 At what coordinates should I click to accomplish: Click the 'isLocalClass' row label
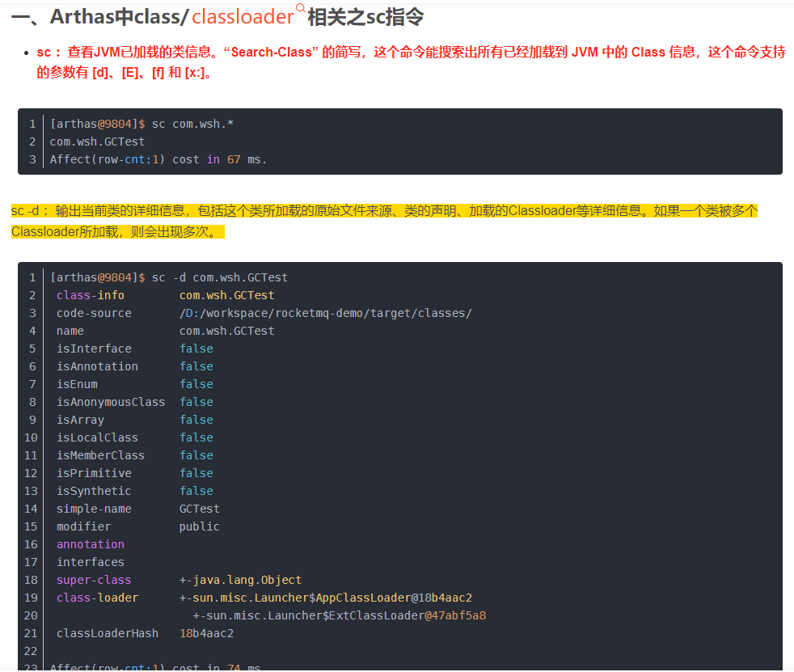(x=97, y=437)
